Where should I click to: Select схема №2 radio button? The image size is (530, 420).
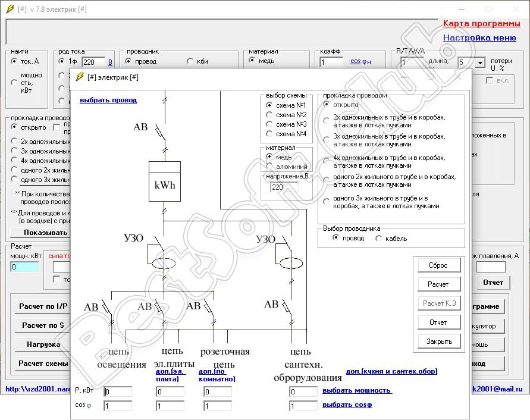coord(269,115)
